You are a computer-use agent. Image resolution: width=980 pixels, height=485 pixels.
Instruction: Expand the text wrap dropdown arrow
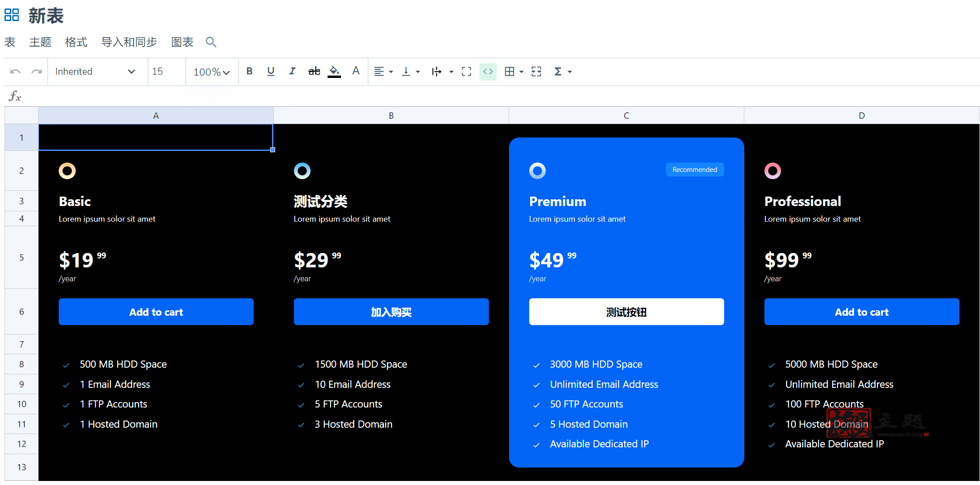(x=452, y=72)
